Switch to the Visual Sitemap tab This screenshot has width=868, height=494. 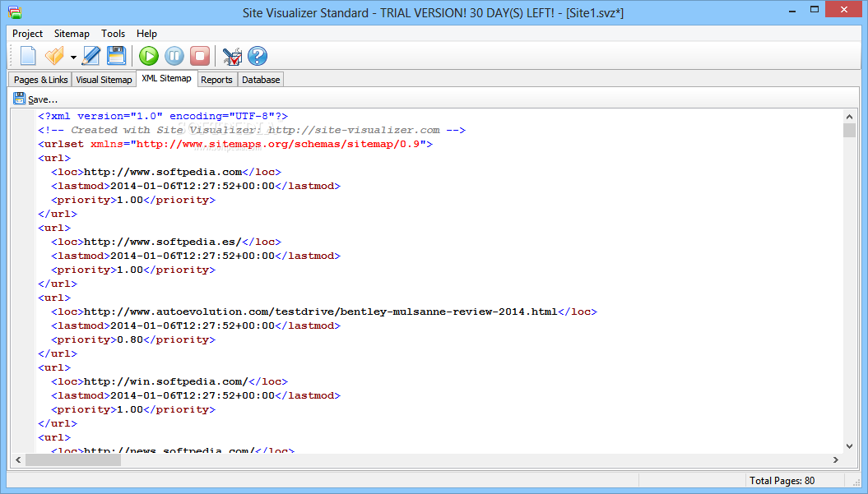coord(104,80)
